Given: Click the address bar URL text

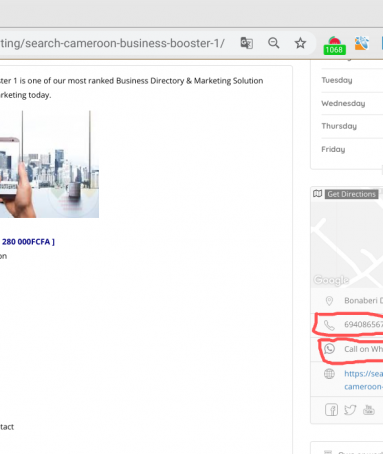Looking at the screenshot, I should point(112,43).
